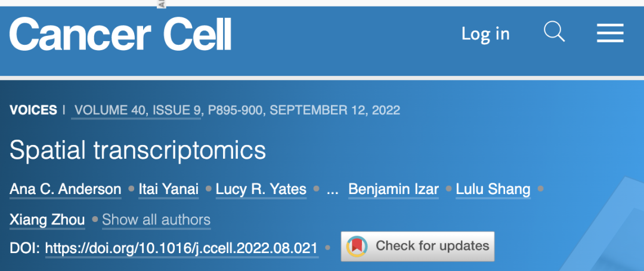Click the September 12, 2022 date
This screenshot has height=271, width=644.
[x=335, y=110]
